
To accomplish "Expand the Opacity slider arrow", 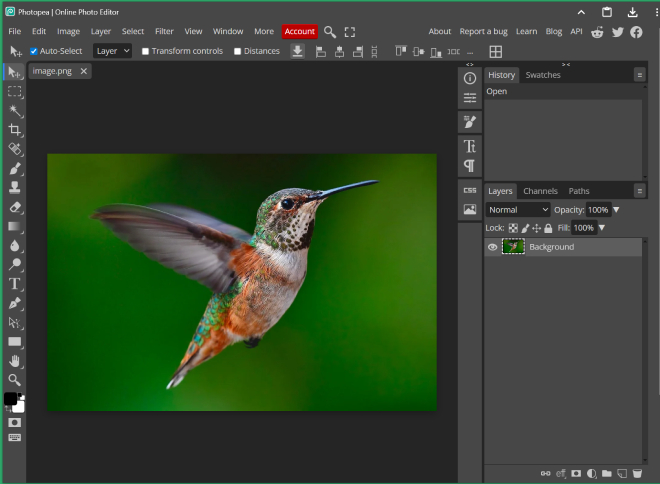I will coord(616,210).
